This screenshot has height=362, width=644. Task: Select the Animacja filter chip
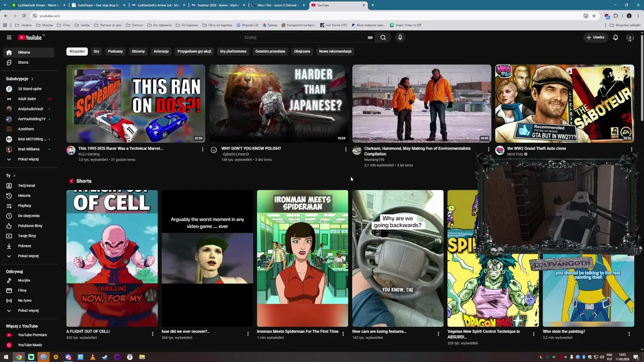click(x=161, y=51)
